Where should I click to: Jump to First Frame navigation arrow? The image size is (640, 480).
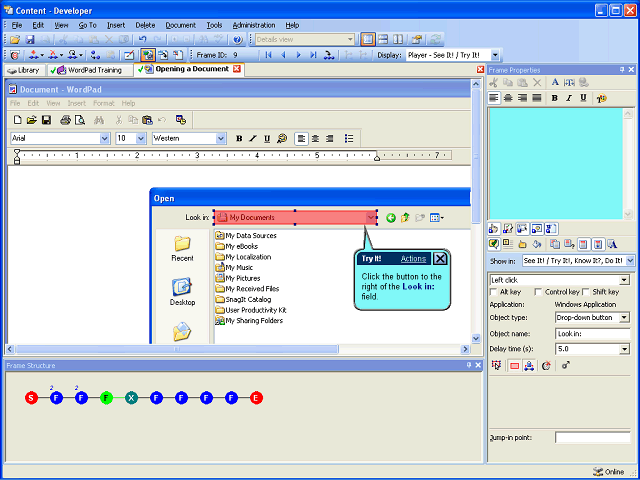click(x=268, y=55)
